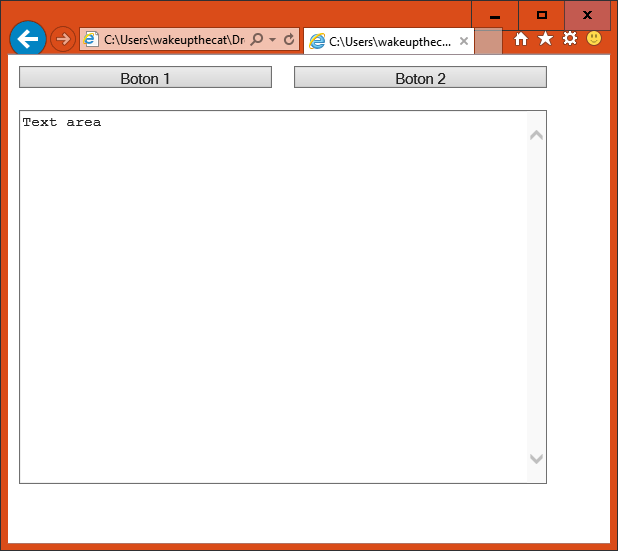Close the browser window

pos(588,16)
